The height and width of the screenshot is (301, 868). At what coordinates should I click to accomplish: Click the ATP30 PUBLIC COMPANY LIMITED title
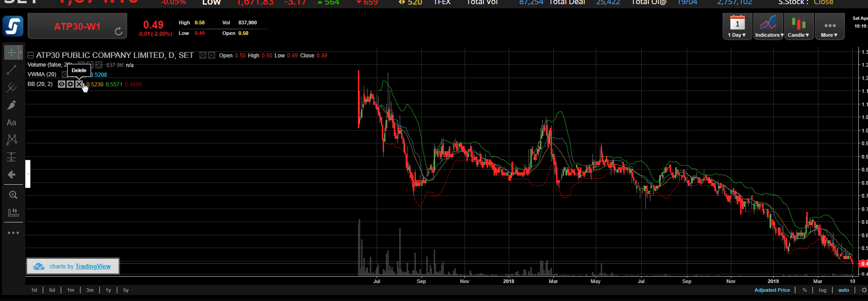point(115,56)
